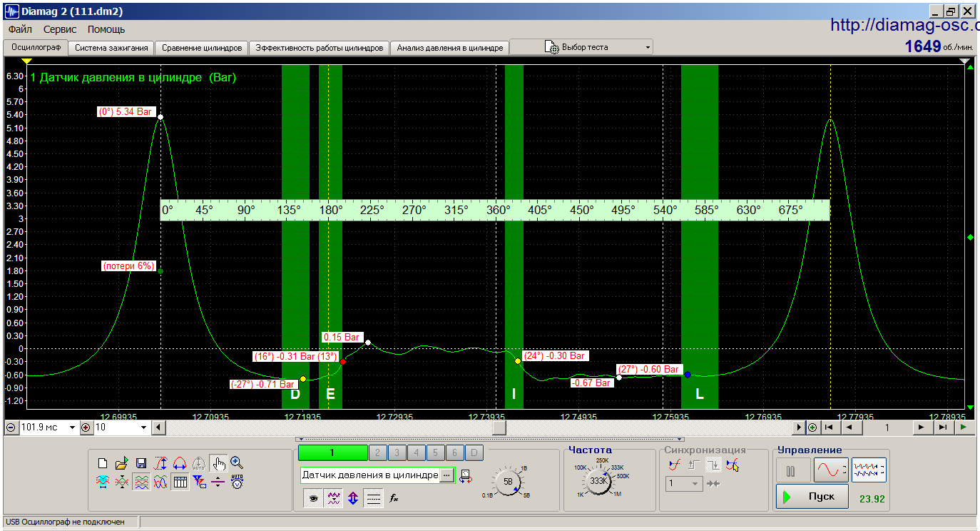Select multi-wave display mode in Управление
The width and height of the screenshot is (980, 531).
pos(869,471)
